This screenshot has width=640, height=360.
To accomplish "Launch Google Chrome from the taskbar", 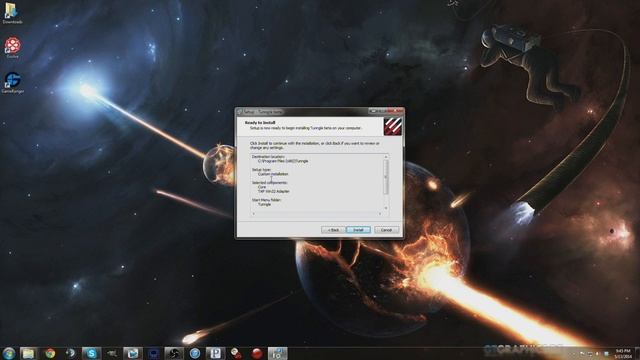I will tap(50, 353).
